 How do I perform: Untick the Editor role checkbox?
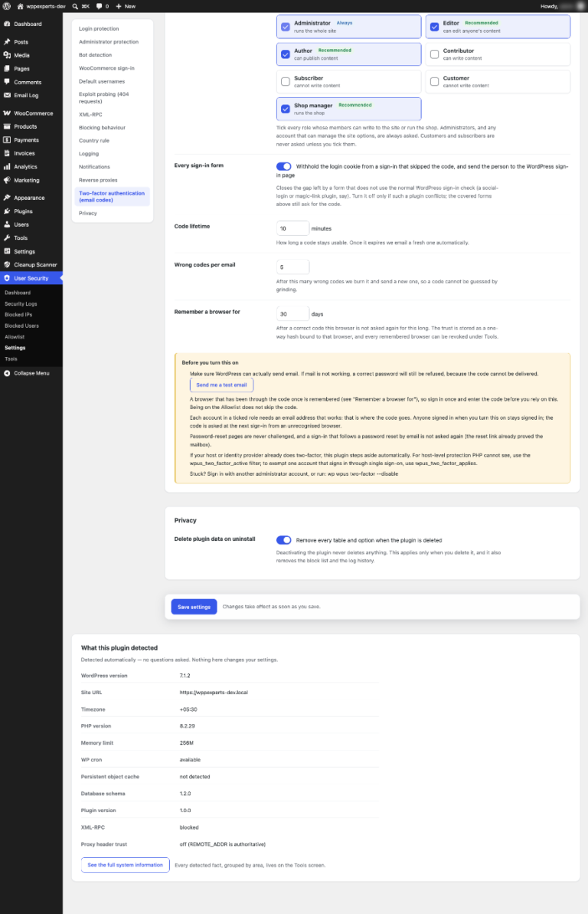tap(434, 27)
